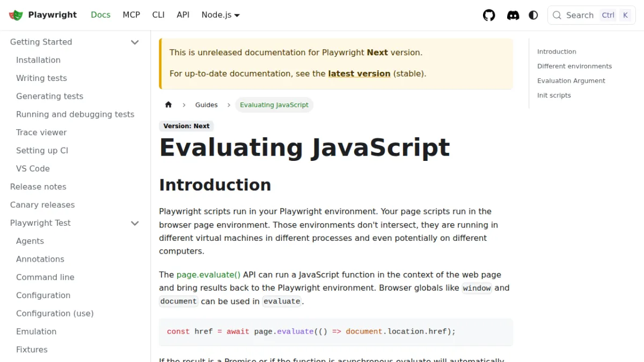This screenshot has height=362, width=644.
Task: Open Running and debugging tests page
Action: pyautogui.click(x=75, y=114)
